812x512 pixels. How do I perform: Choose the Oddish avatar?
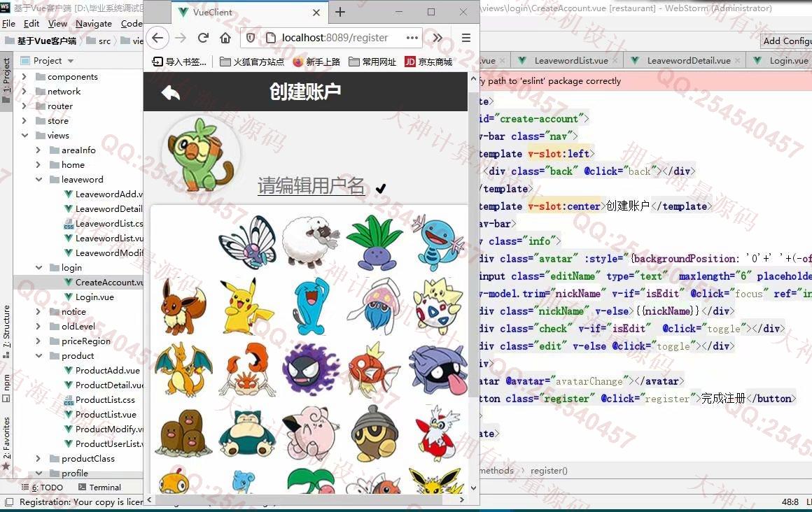point(375,242)
